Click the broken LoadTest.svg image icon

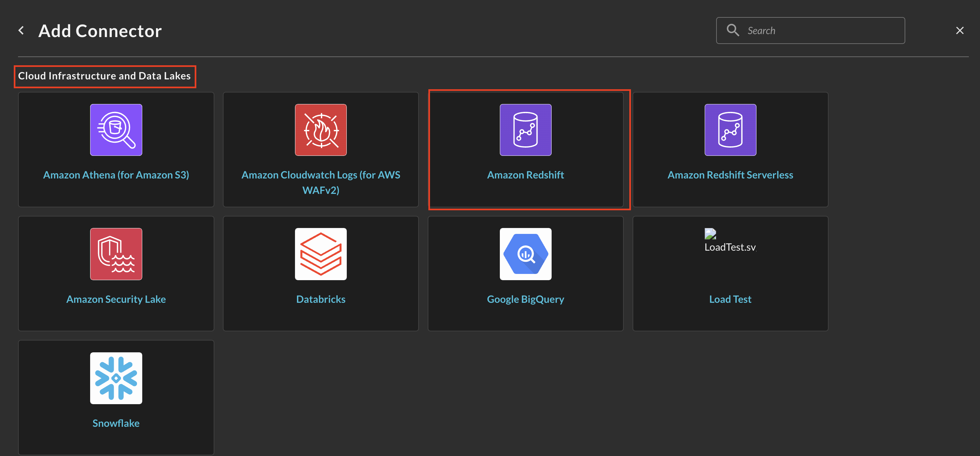(710, 234)
